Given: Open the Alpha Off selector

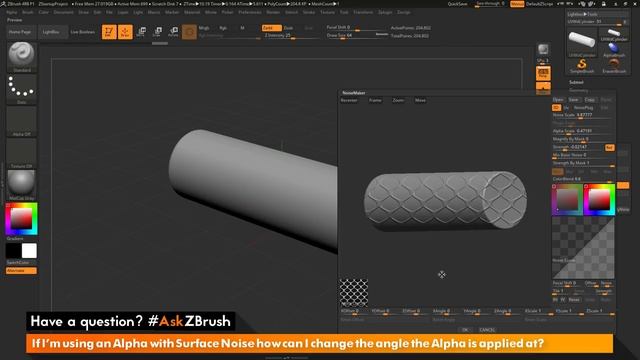Looking at the screenshot, I should 22,121.
